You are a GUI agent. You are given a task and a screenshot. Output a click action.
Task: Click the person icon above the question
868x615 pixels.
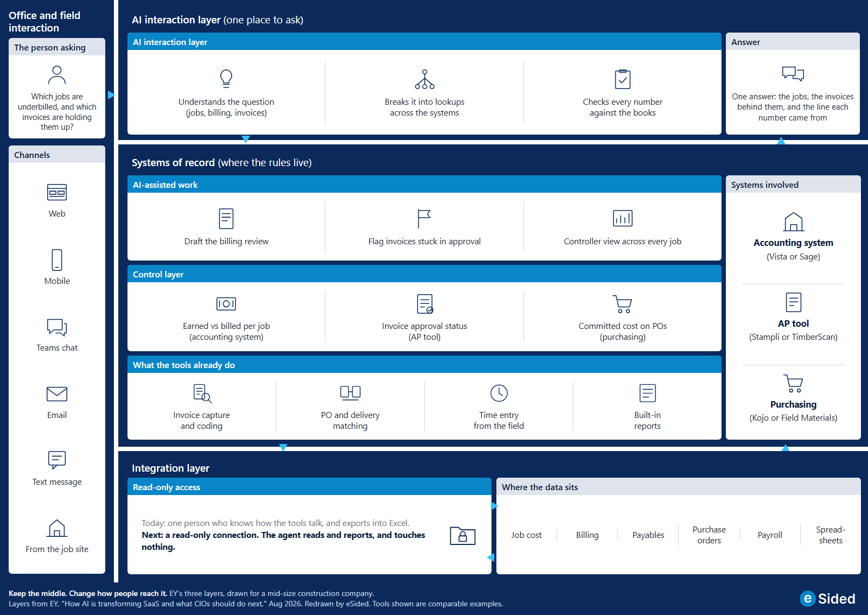tap(57, 75)
